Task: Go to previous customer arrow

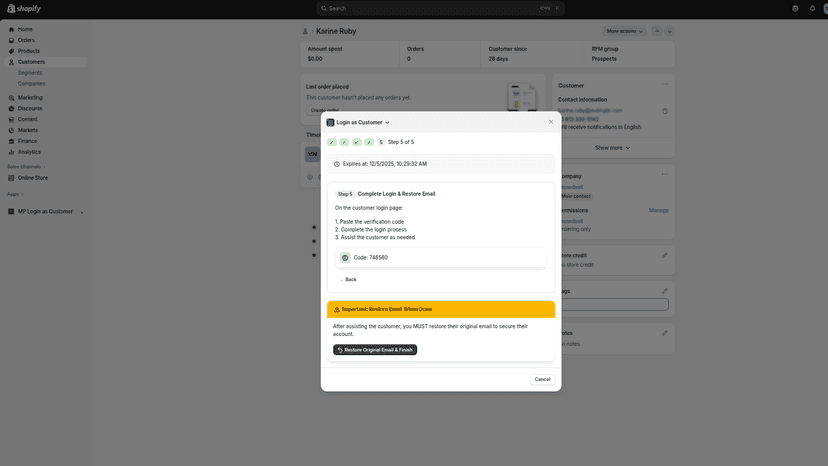Action: tap(657, 31)
